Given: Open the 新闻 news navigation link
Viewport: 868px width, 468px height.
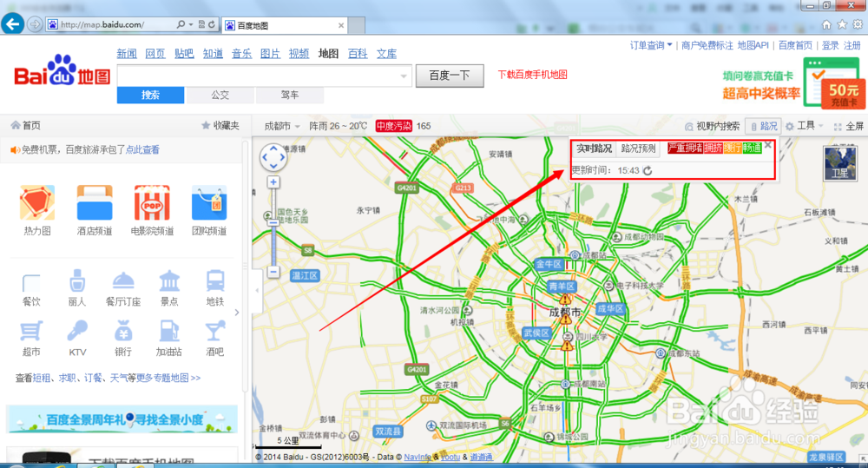Looking at the screenshot, I should click(127, 54).
